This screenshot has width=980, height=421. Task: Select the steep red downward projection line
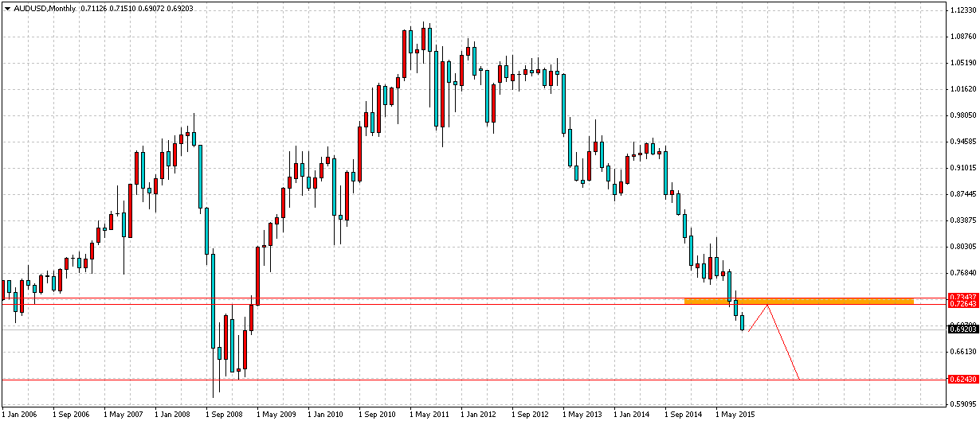coord(783,342)
